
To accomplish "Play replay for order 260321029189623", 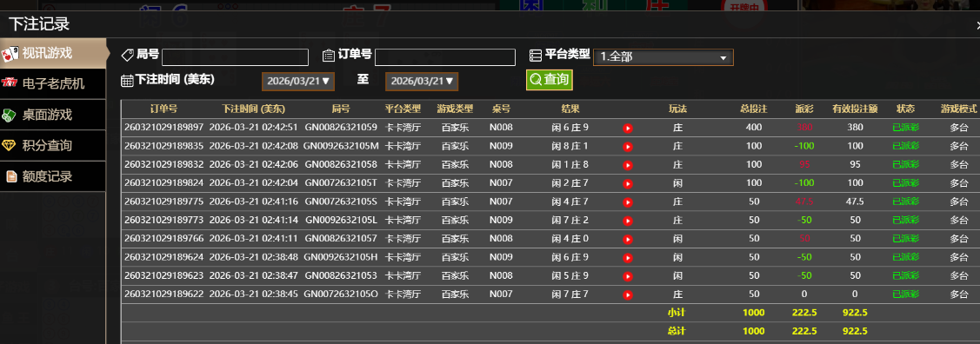I will click(x=628, y=276).
